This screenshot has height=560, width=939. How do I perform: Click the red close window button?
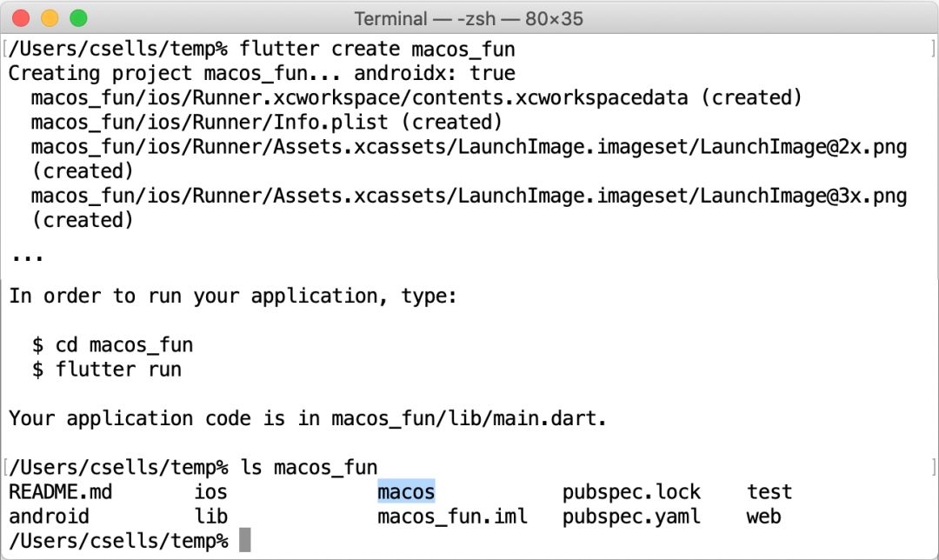22,17
